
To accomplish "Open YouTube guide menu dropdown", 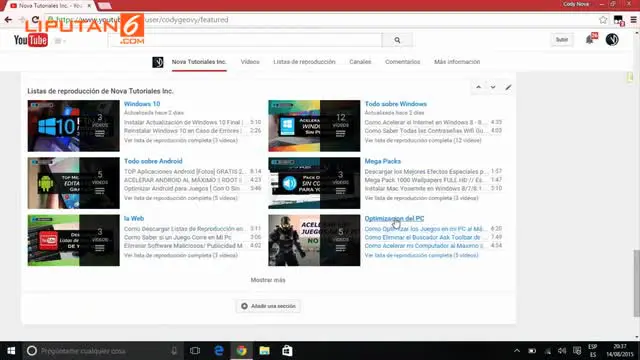I will pos(60,41).
